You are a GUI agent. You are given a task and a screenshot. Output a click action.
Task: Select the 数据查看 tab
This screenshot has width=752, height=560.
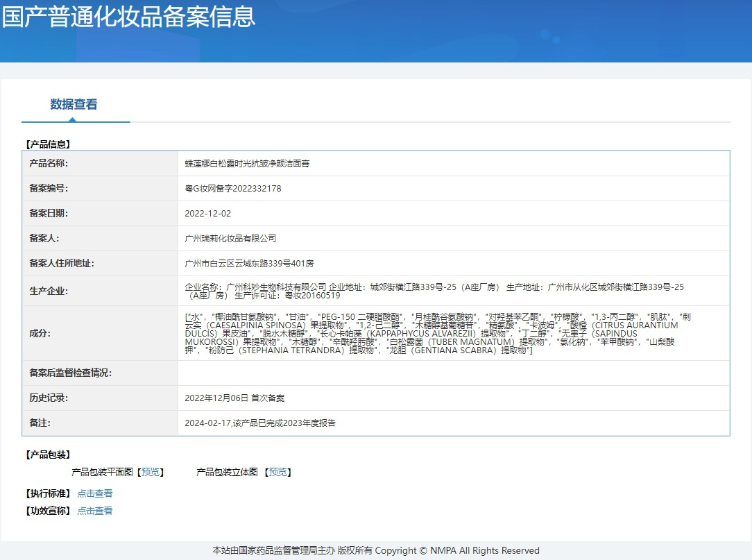[x=74, y=105]
